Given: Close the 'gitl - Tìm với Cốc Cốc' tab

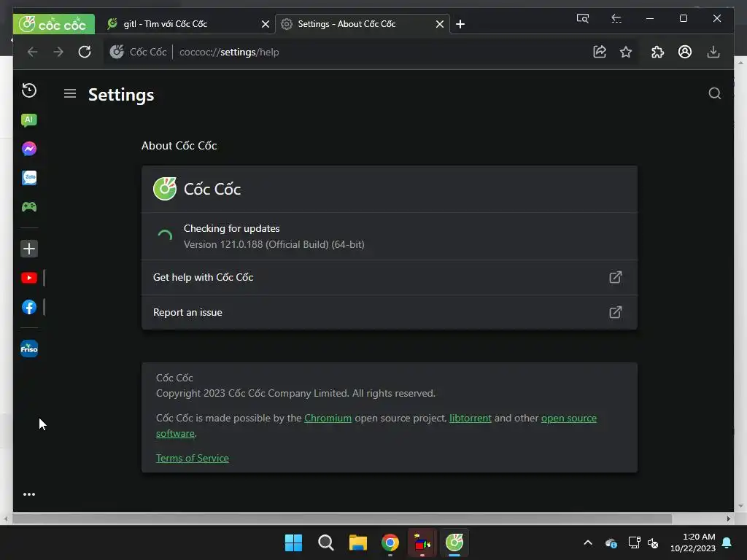Looking at the screenshot, I should click(x=266, y=24).
